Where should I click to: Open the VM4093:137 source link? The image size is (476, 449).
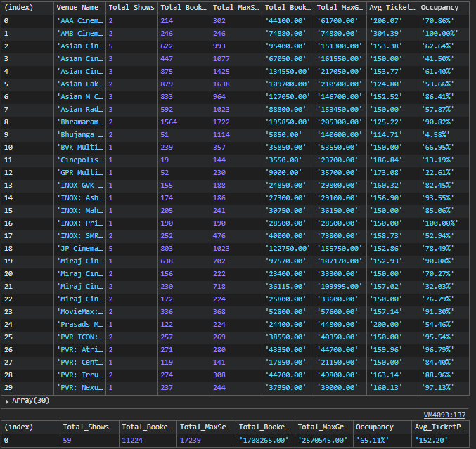(444, 415)
